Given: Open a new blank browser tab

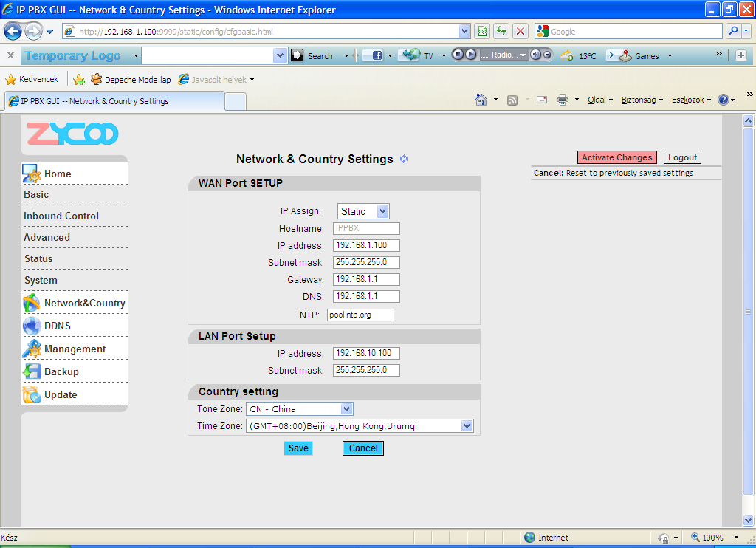Looking at the screenshot, I should click(x=236, y=102).
